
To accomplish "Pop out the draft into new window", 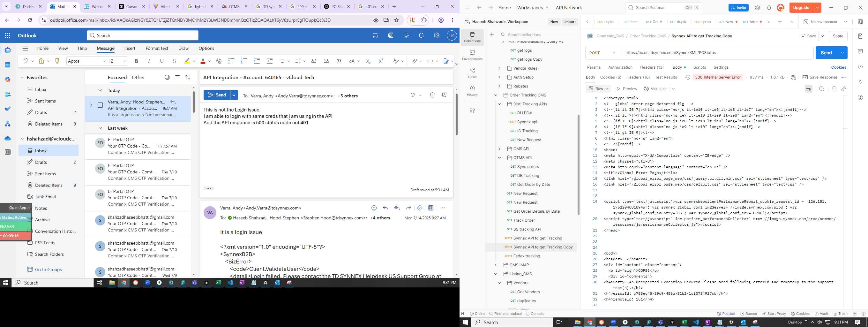I will point(444,95).
